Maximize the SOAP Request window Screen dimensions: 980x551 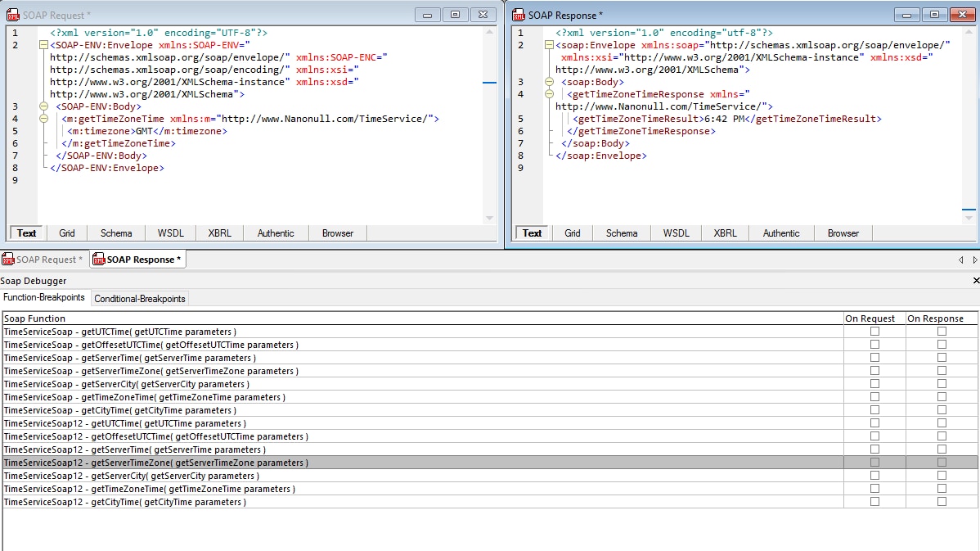click(456, 15)
